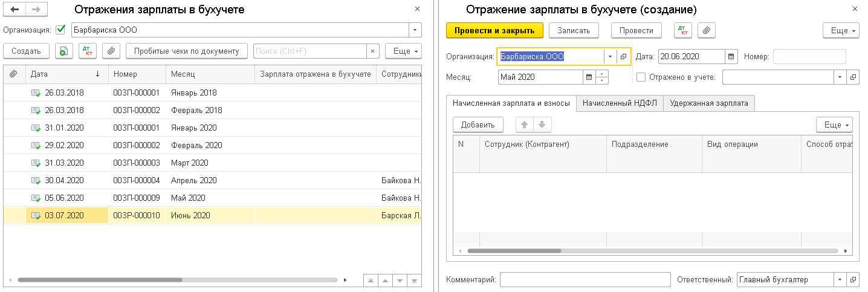Open attached files paperclip icon in left toolbar
The image size is (868, 292).
[x=111, y=51]
